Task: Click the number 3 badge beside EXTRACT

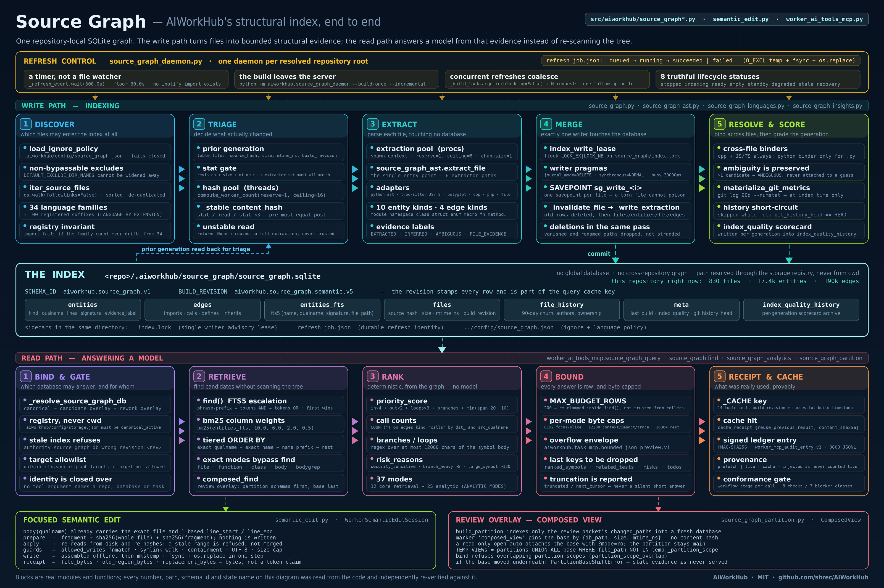Action: tap(373, 124)
